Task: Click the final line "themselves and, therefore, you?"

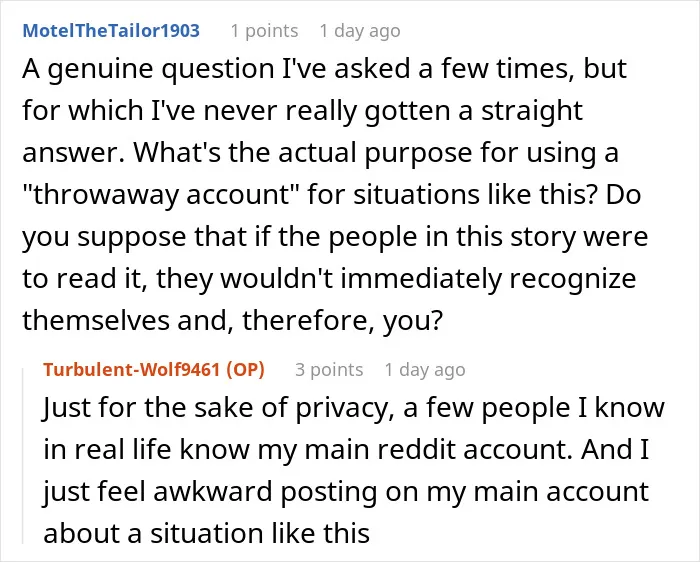Action: (233, 321)
